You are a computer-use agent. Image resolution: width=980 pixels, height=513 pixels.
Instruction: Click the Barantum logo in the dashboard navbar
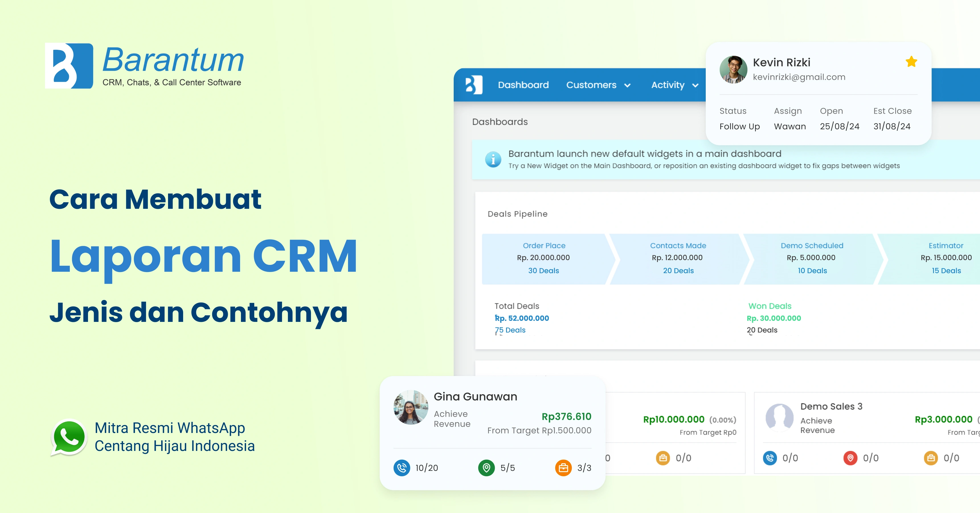pyautogui.click(x=474, y=85)
